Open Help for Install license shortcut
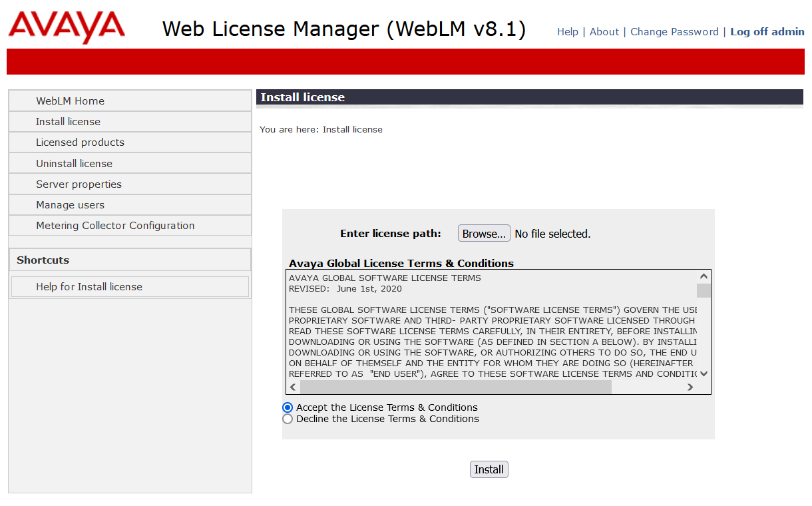Viewport: 812px width, 506px height. click(130, 287)
